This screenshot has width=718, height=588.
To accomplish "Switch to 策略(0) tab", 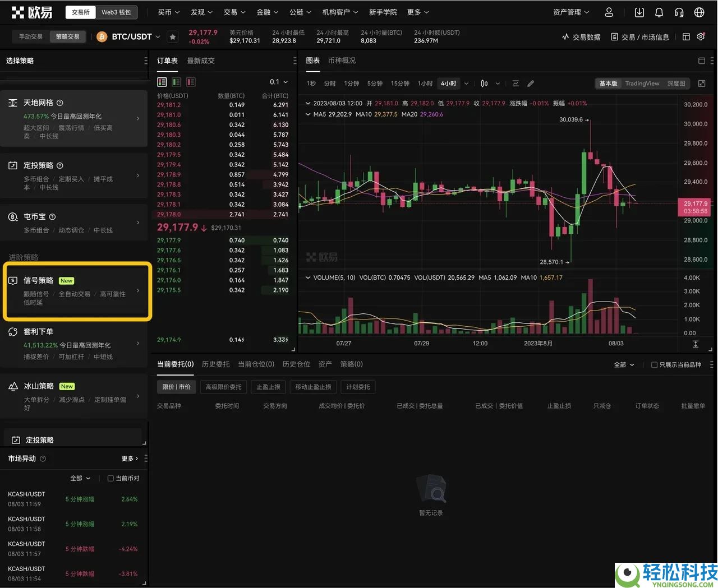I will click(x=351, y=364).
